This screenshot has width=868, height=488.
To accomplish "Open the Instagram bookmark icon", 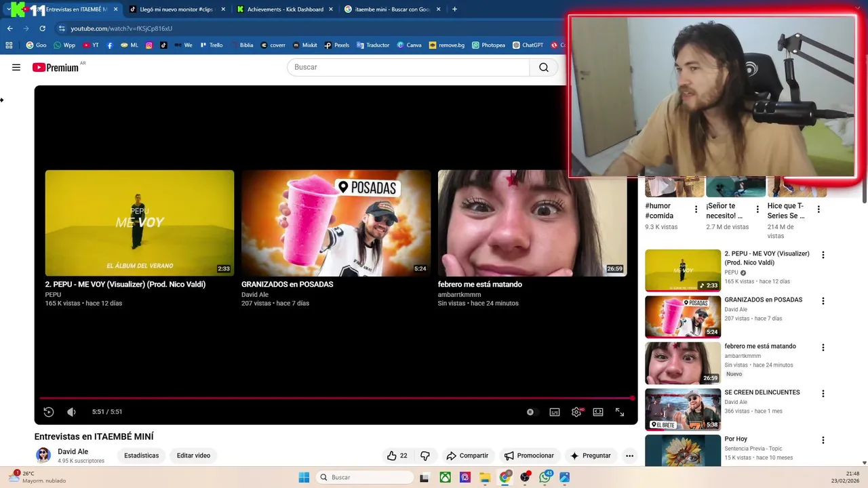I will [x=149, y=45].
